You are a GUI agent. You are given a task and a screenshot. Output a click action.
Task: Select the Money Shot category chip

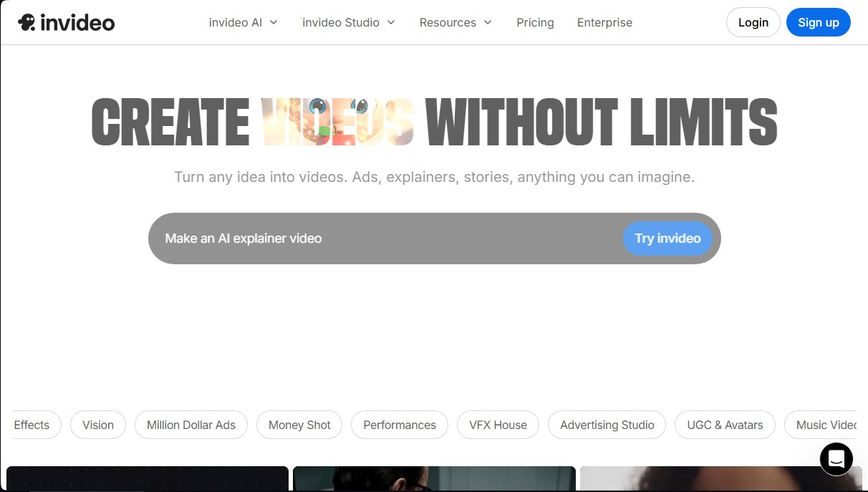(299, 425)
